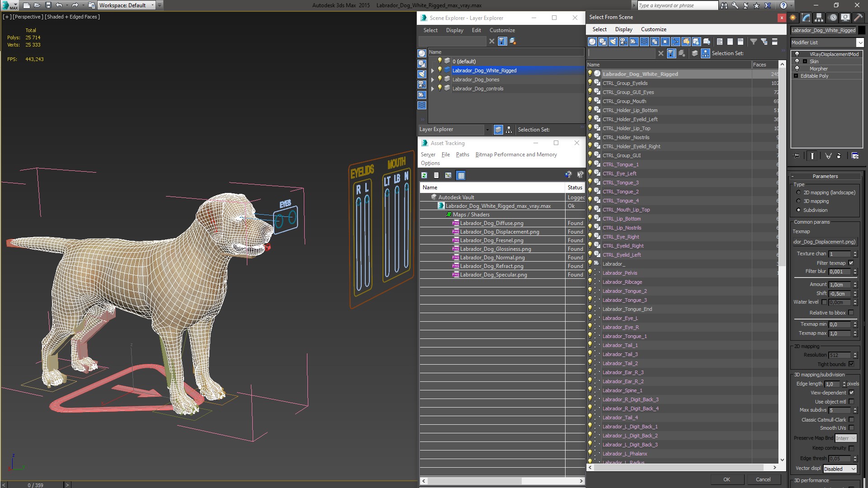This screenshot has height=488, width=868.
Task: Select 2D mapping (landscape) radio button
Action: point(798,192)
